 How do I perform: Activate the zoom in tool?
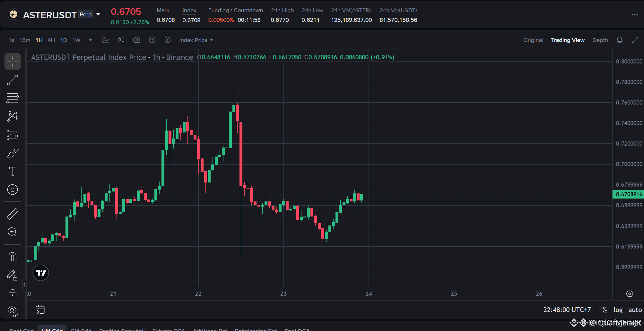click(13, 232)
